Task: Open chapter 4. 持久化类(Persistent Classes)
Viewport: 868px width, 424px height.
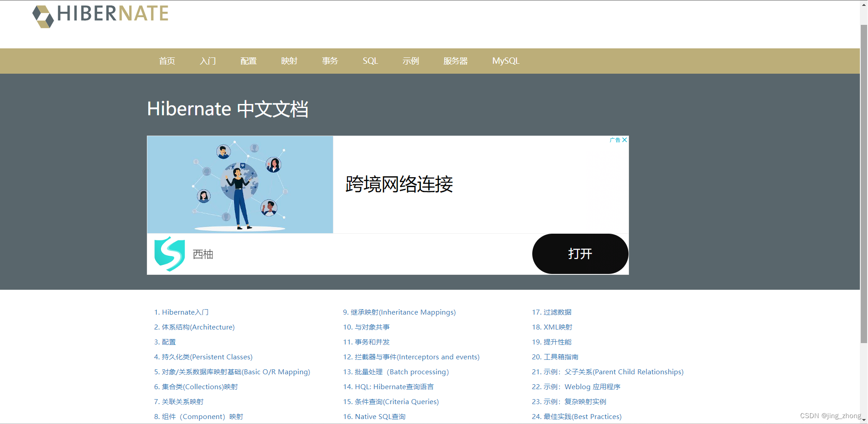Action: tap(203, 357)
